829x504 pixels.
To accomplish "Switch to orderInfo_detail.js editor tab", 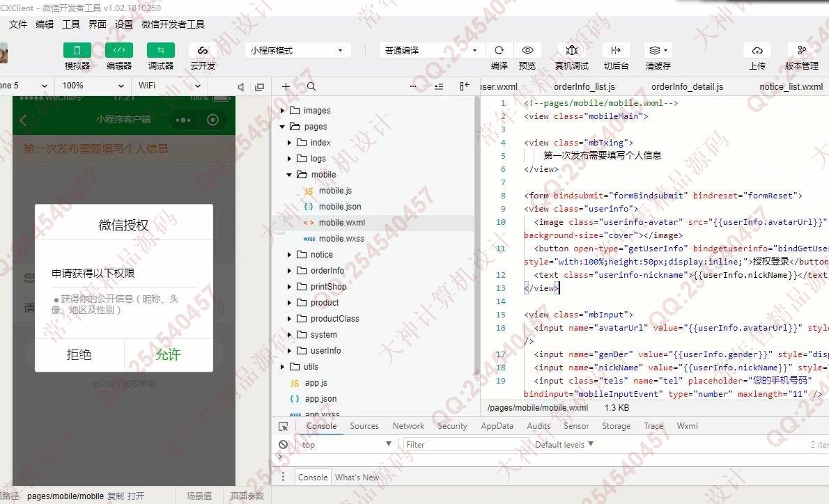I will click(688, 86).
